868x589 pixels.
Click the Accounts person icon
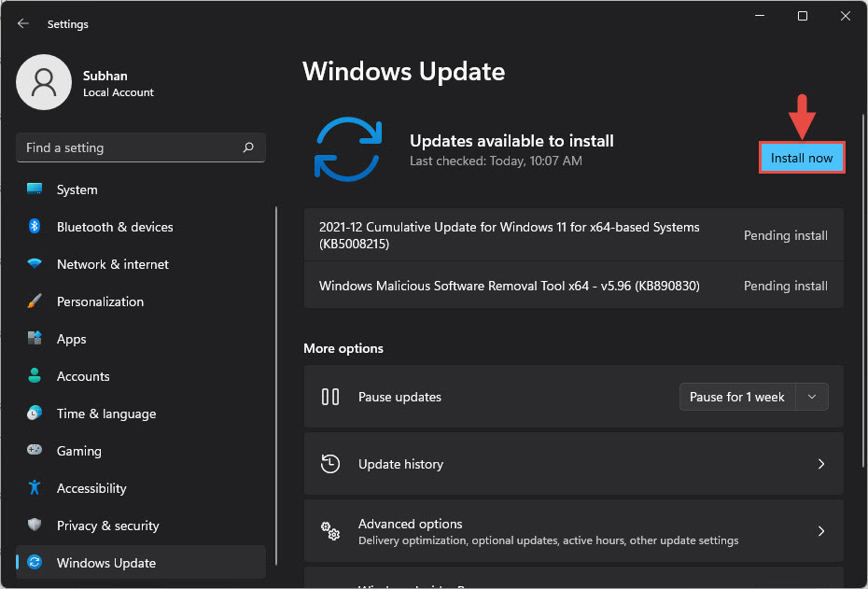click(35, 375)
